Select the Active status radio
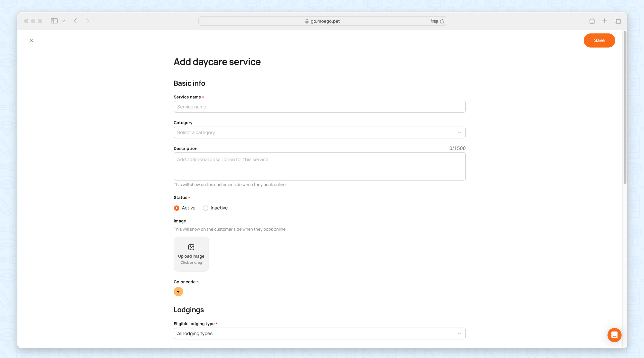Viewport: 644px width, 358px height. pos(176,208)
